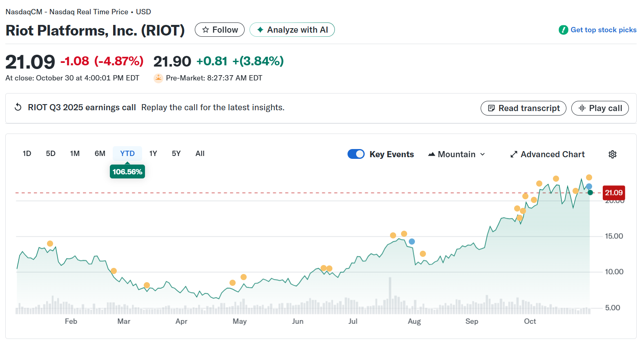Open chart settings gear icon
Image resolution: width=644 pixels, height=343 pixels.
pyautogui.click(x=613, y=154)
